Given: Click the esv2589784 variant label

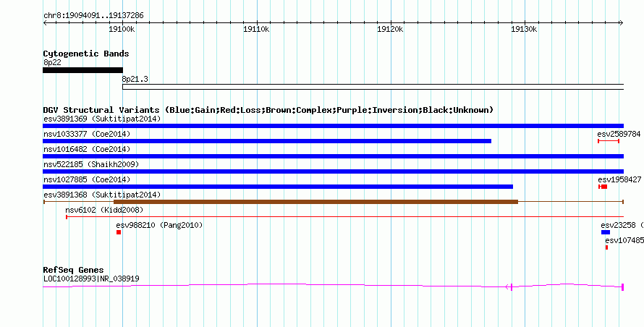Looking at the screenshot, I should point(619,135).
